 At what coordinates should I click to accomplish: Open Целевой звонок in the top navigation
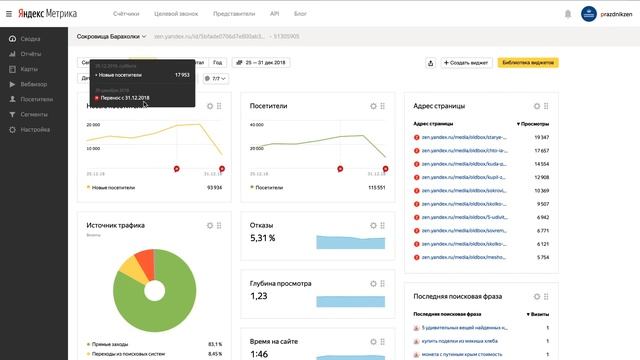[176, 14]
